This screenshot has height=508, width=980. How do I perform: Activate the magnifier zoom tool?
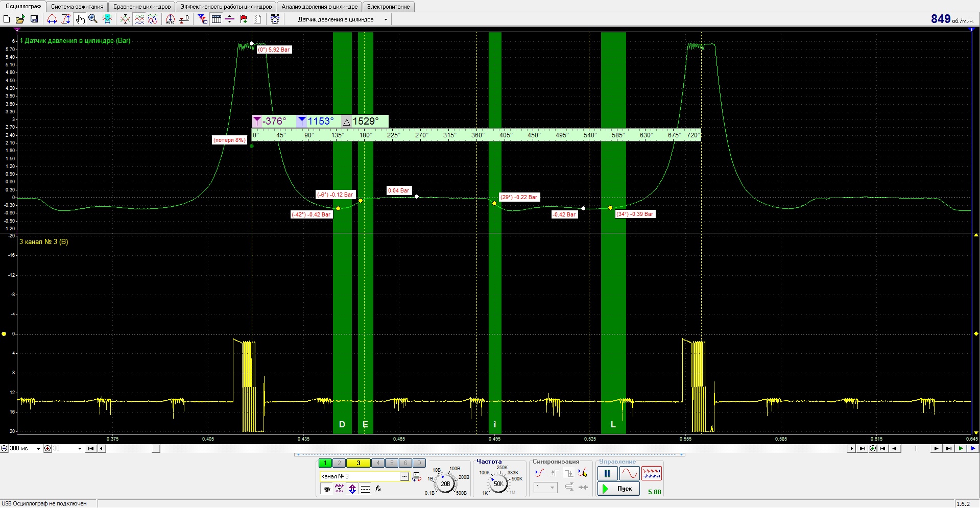pos(93,19)
